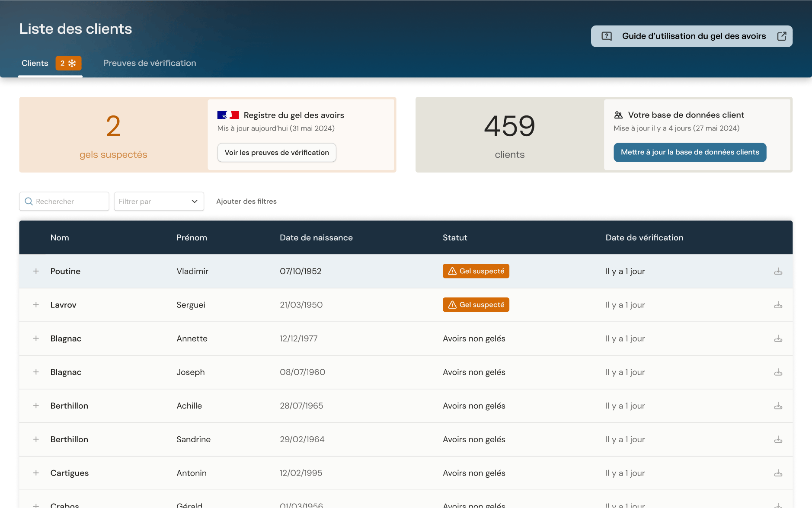Download proof for Sandrine Berthillon

coord(778,440)
